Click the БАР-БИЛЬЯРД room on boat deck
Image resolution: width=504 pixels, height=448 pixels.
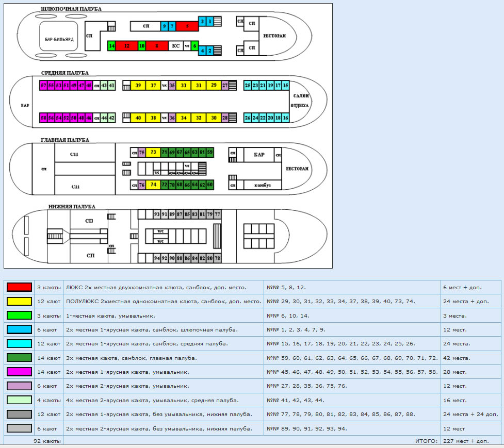click(59, 36)
